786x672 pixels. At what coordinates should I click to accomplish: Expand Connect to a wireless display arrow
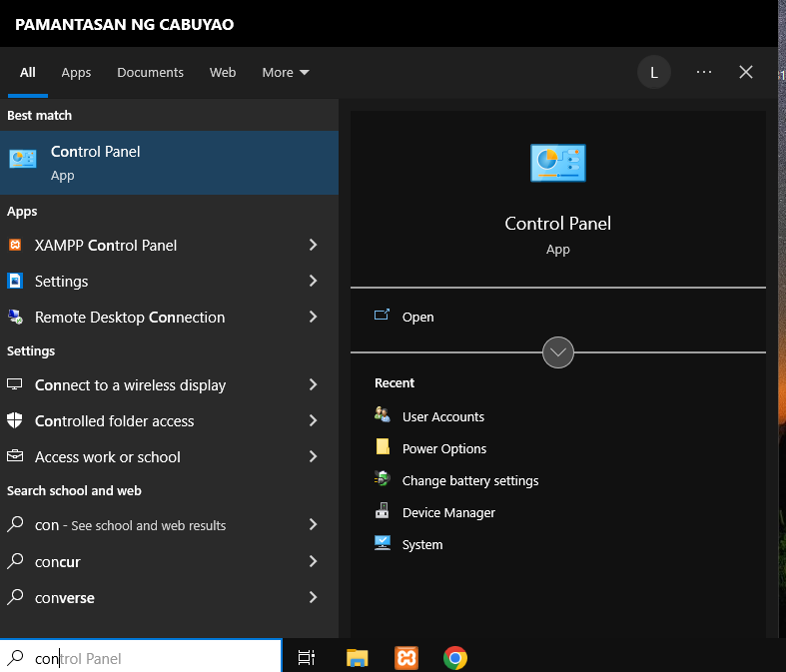[x=314, y=384]
